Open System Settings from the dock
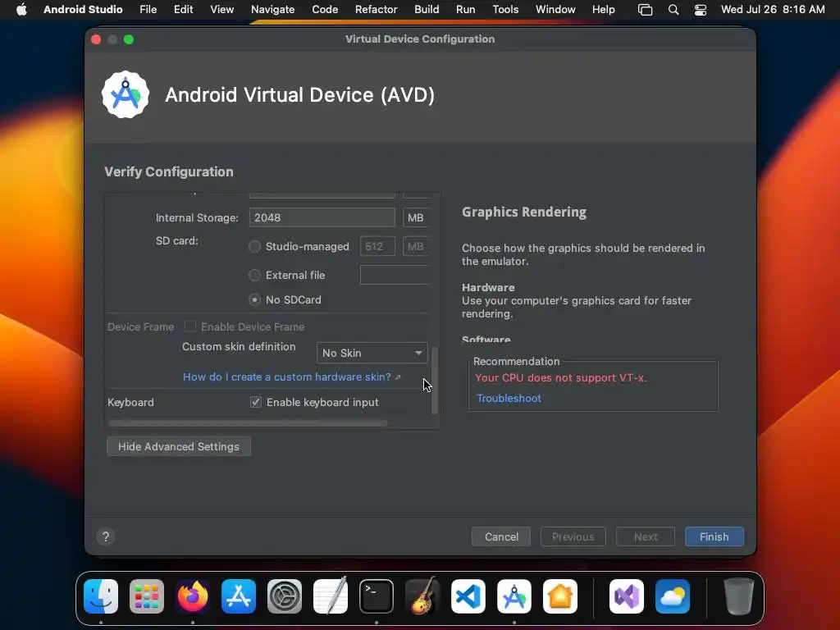This screenshot has height=630, width=840. click(285, 596)
